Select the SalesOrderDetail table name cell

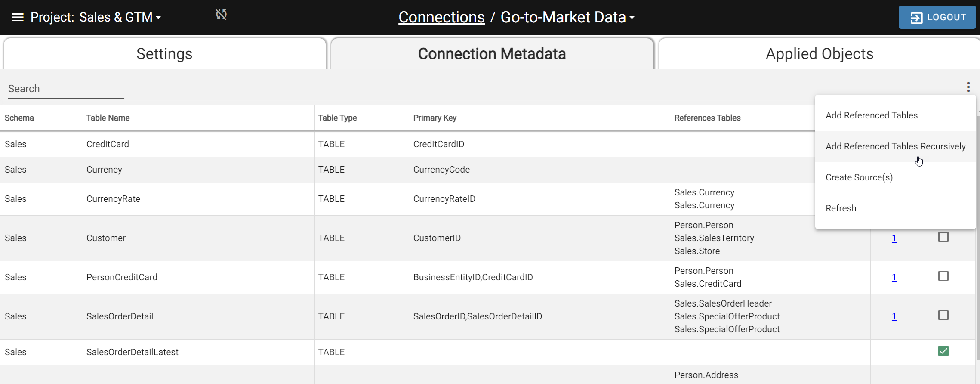pyautogui.click(x=198, y=316)
